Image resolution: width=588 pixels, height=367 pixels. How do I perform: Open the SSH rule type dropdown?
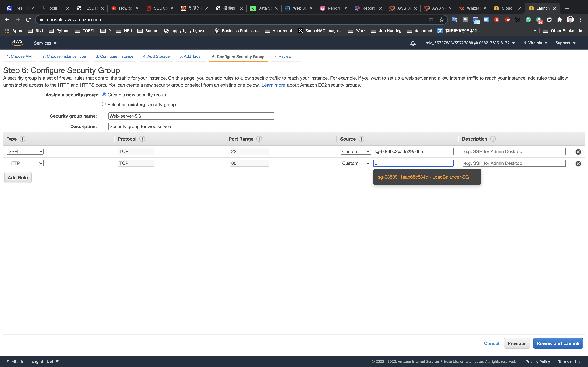25,151
